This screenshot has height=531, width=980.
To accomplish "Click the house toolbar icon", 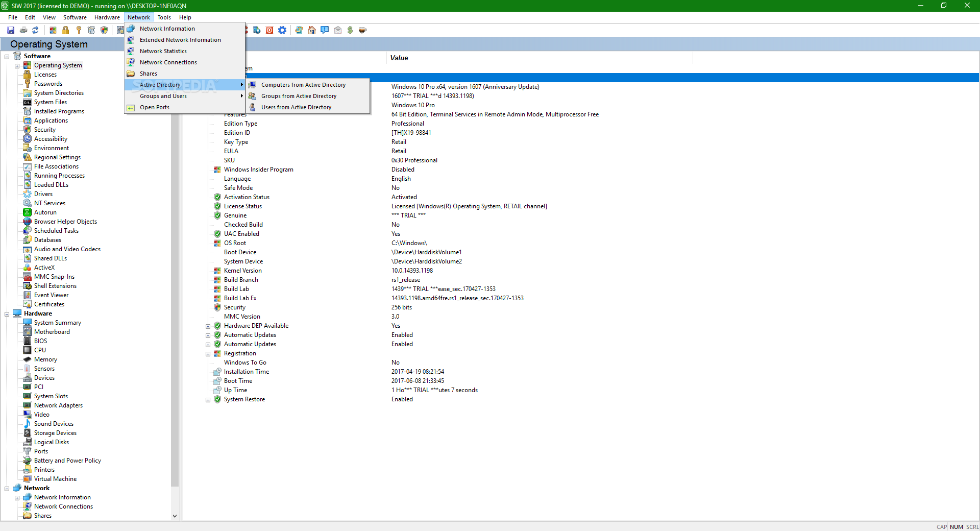I will (312, 30).
